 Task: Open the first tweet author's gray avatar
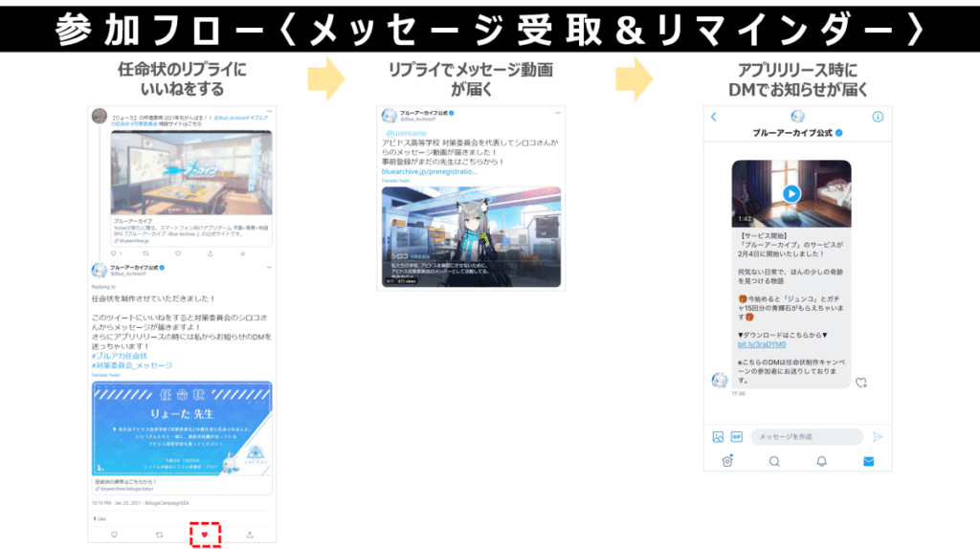coord(100,116)
